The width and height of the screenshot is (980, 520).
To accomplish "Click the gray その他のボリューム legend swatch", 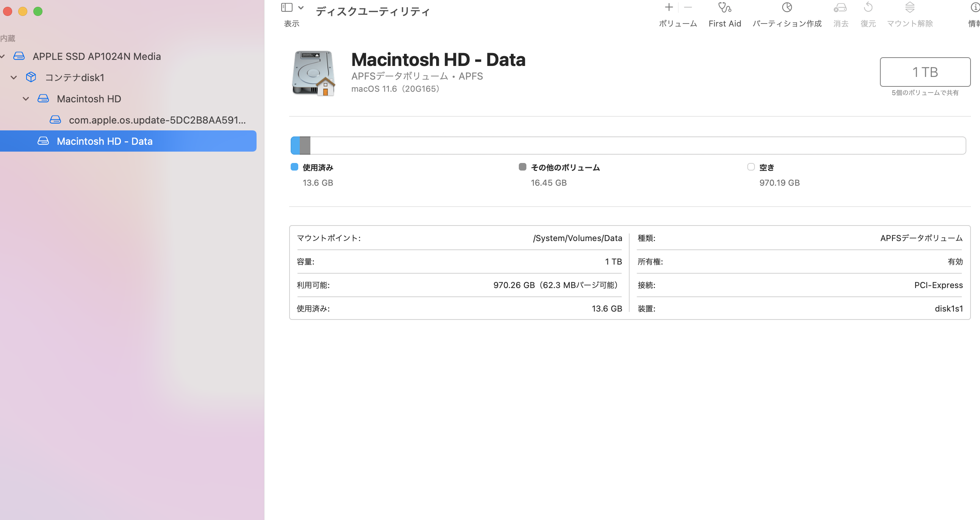I will point(522,167).
